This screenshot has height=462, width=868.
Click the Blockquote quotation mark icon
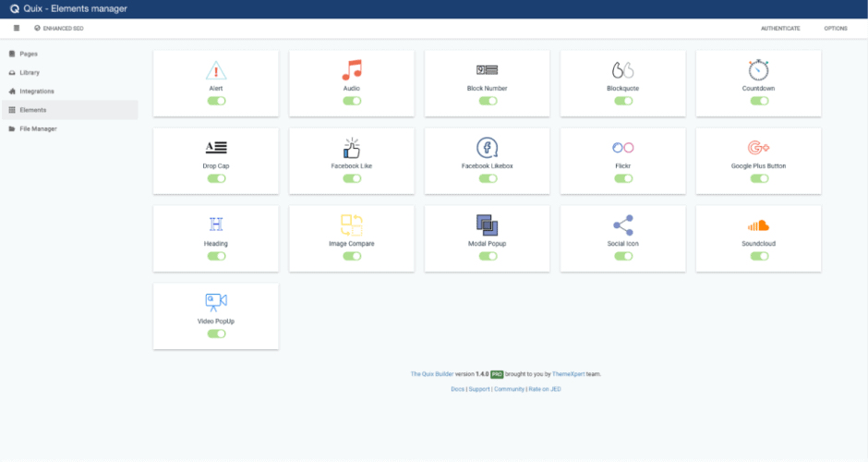click(x=622, y=70)
